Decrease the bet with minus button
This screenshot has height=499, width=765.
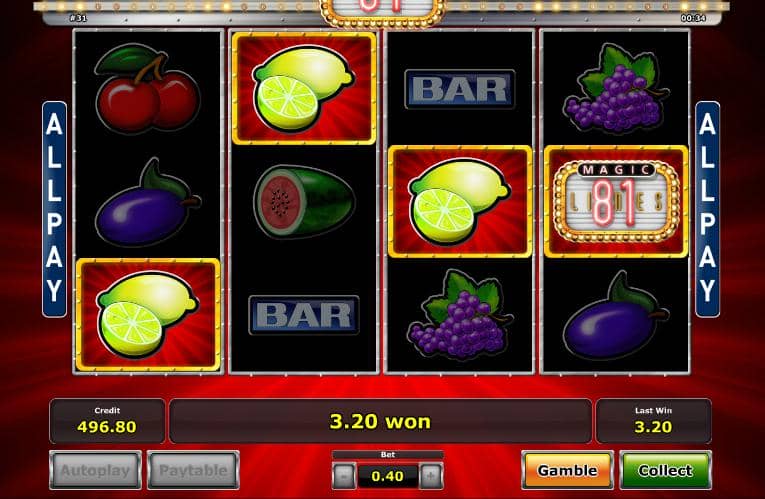pyautogui.click(x=344, y=476)
